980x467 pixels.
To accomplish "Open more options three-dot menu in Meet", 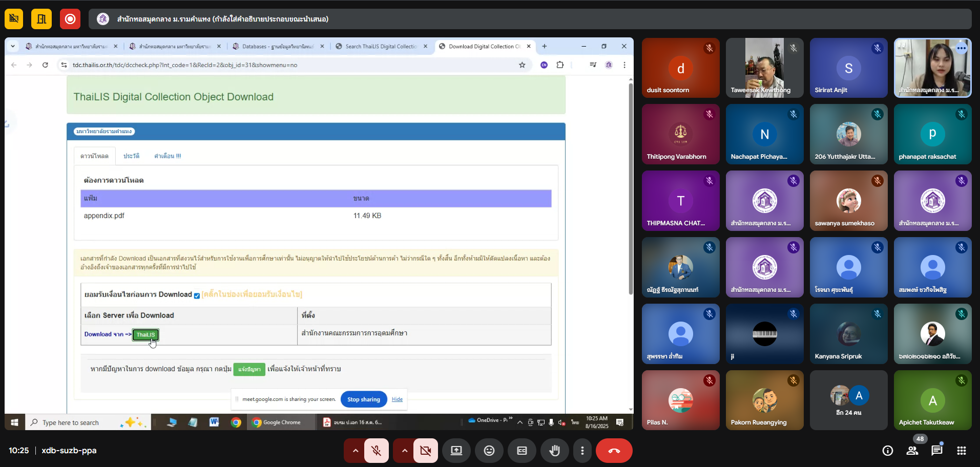I will [582, 451].
